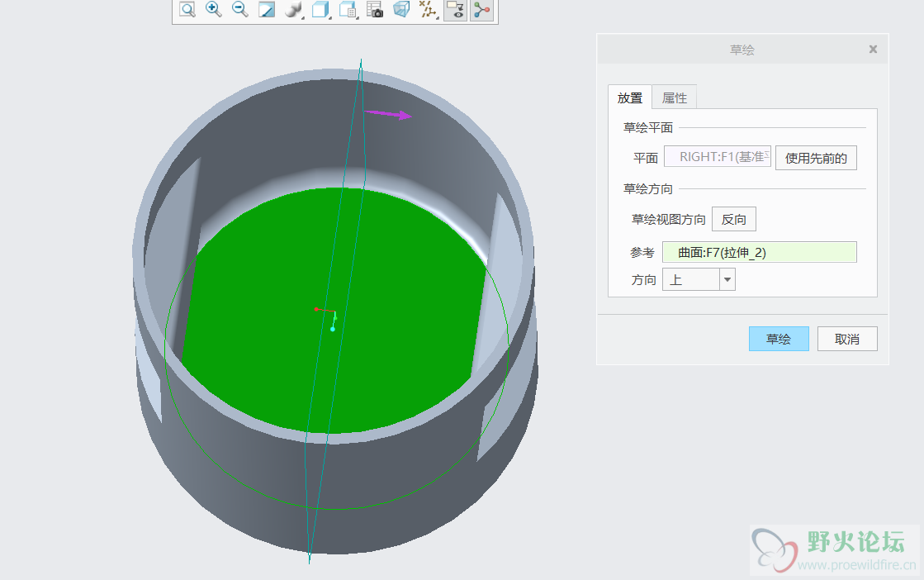This screenshot has width=924, height=580.
Task: Click the 使用先前的 button
Action: click(816, 158)
